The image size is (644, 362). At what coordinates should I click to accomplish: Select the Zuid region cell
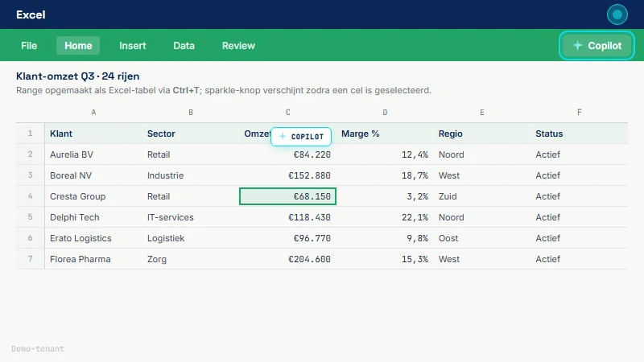pos(482,196)
